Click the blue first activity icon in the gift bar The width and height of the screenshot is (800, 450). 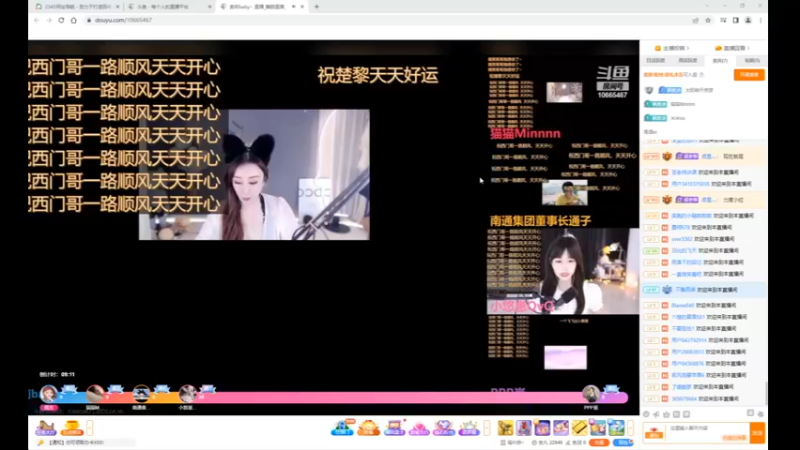(x=343, y=428)
